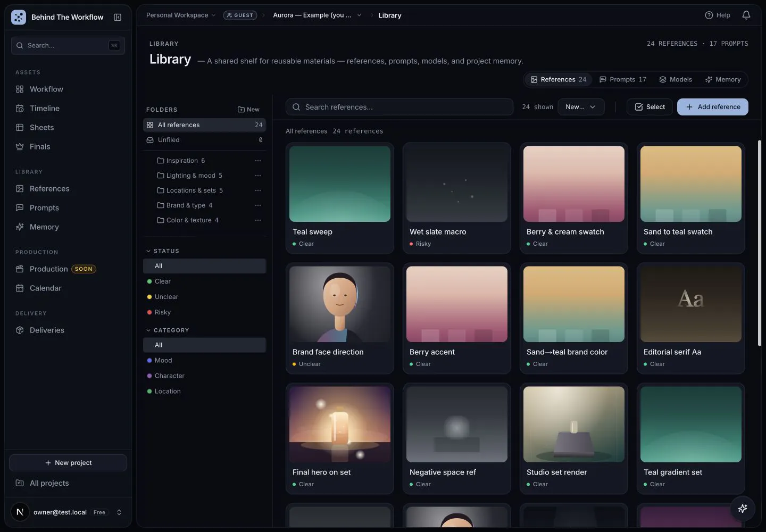Open Finals in the sidebar
This screenshot has height=532, width=766.
68,146
